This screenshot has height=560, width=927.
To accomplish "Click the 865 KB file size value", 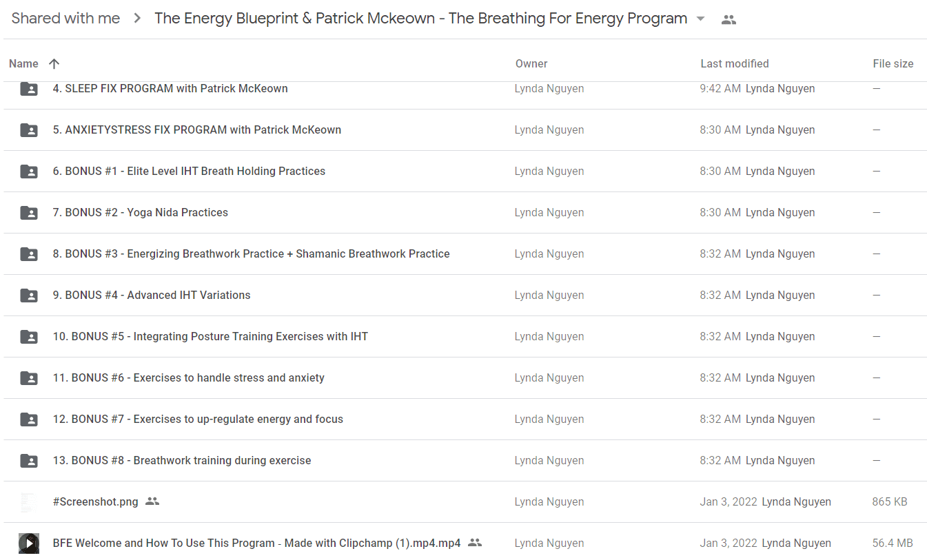I will tap(890, 501).
